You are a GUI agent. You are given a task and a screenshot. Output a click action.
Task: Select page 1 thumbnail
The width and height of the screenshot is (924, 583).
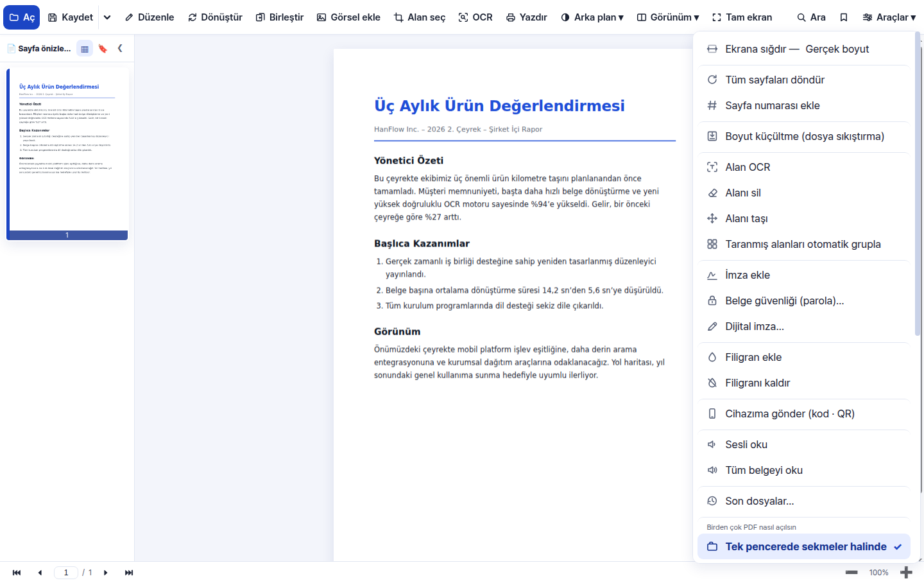click(67, 154)
